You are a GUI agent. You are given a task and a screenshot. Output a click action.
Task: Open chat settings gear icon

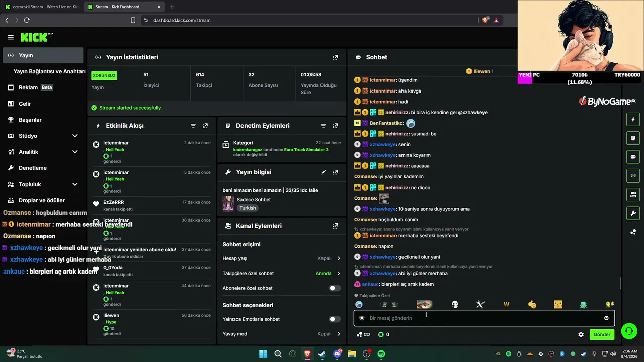pyautogui.click(x=581, y=334)
